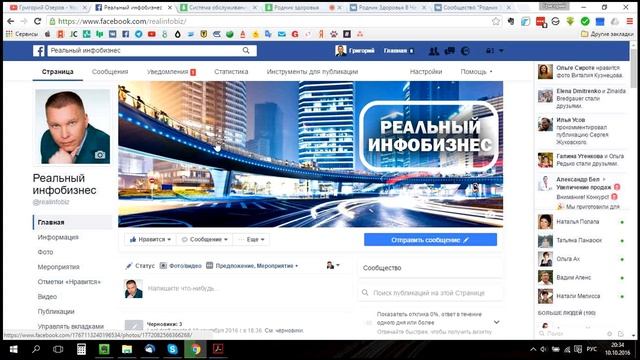Select Видео in the left sidebar
The height and width of the screenshot is (360, 640).
point(47,297)
